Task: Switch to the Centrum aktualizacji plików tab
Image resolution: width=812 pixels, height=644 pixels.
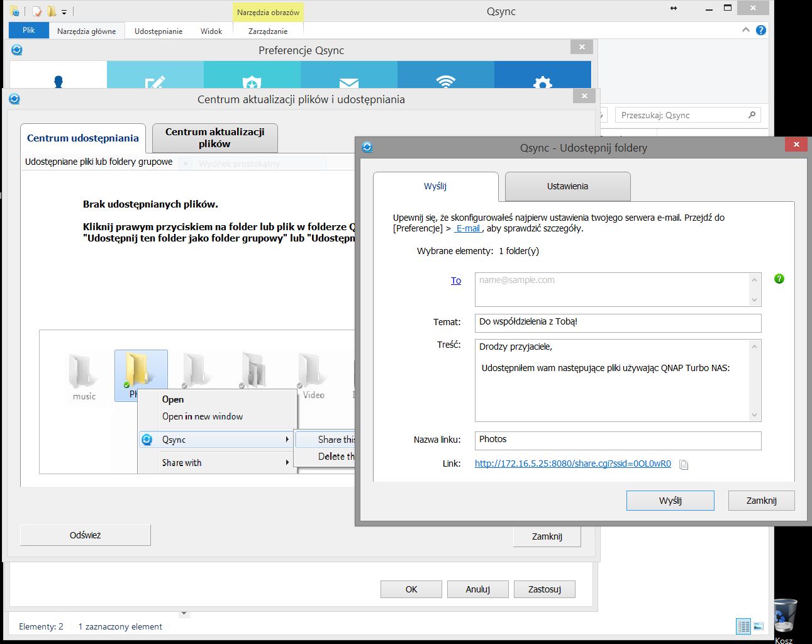Action: pyautogui.click(x=214, y=138)
